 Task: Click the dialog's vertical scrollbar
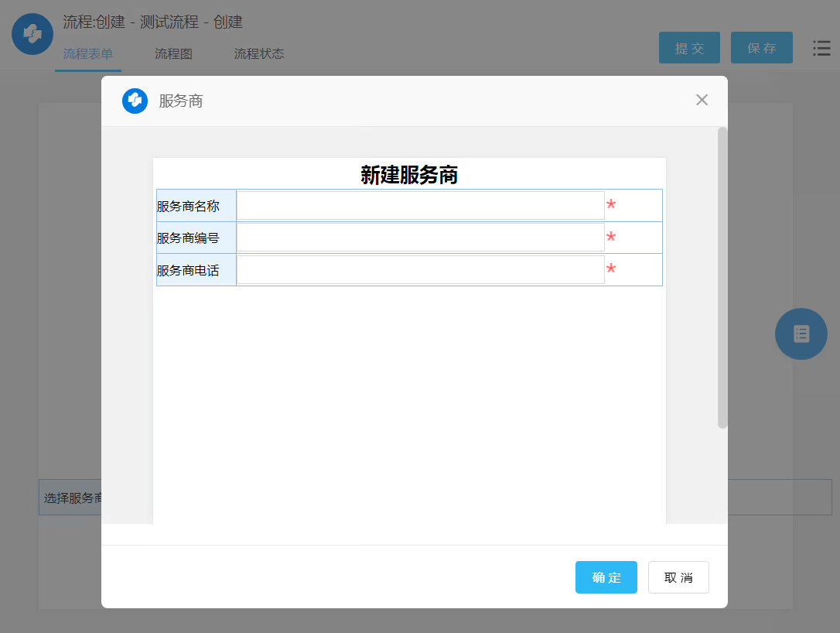[x=722, y=279]
